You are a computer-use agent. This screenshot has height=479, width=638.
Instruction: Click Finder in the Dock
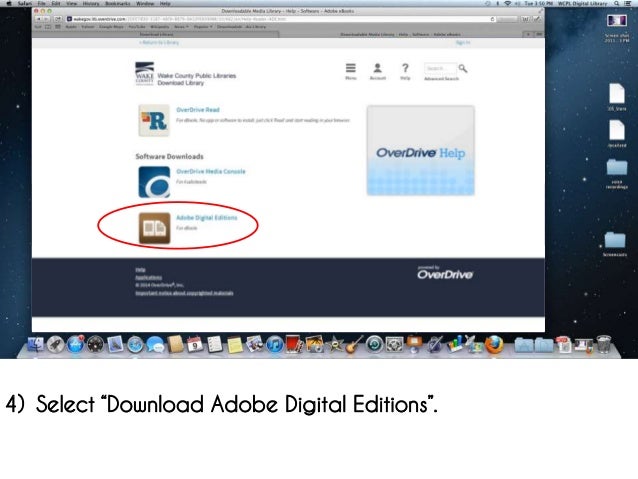[36, 344]
